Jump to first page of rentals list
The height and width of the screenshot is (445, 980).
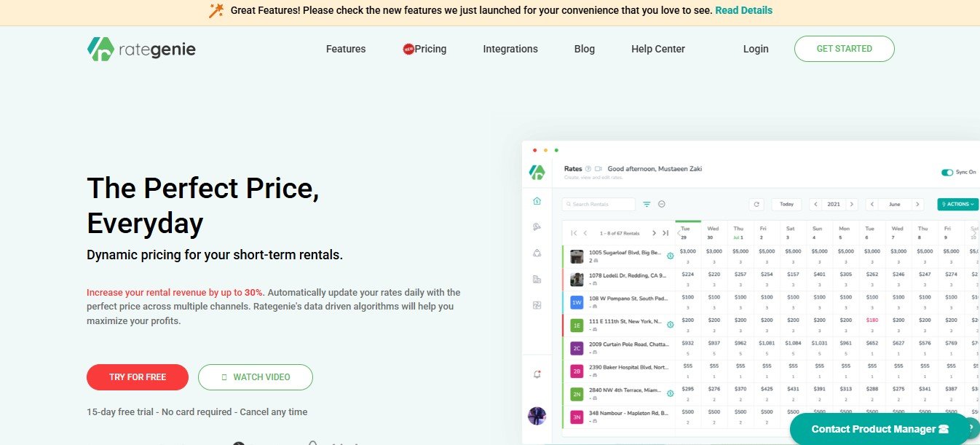574,233
